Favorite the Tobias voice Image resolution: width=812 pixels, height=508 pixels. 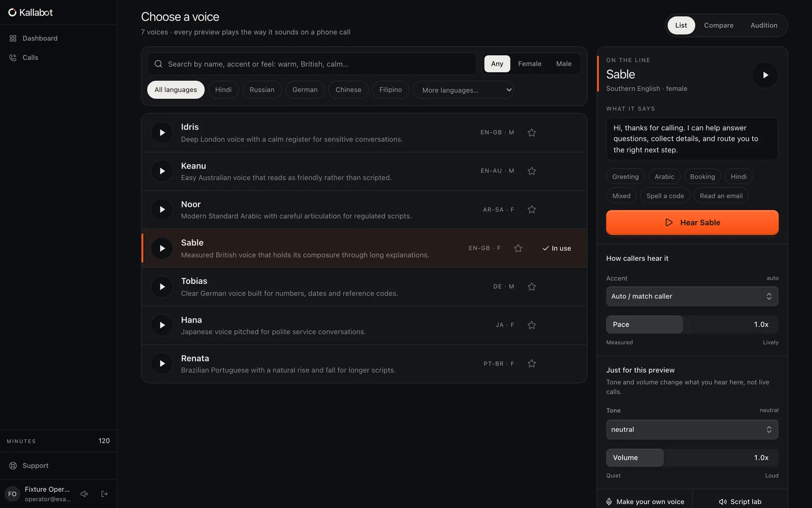[531, 287]
